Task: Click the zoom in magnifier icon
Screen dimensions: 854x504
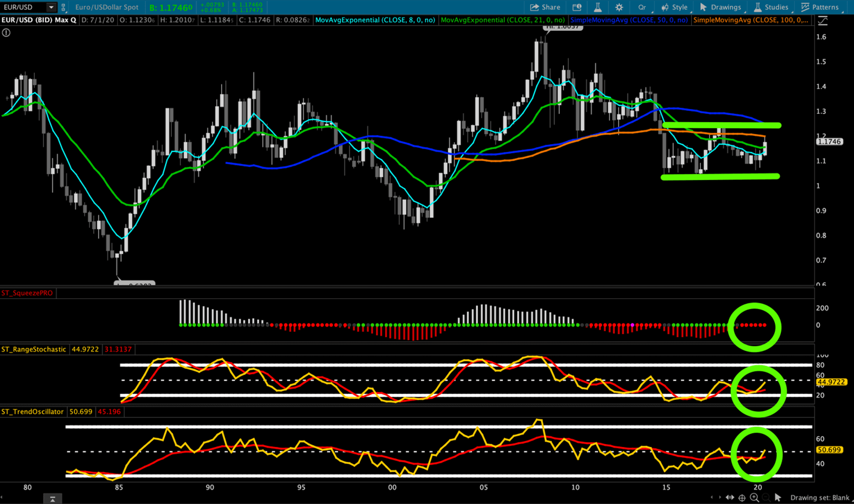Action: pyautogui.click(x=754, y=498)
